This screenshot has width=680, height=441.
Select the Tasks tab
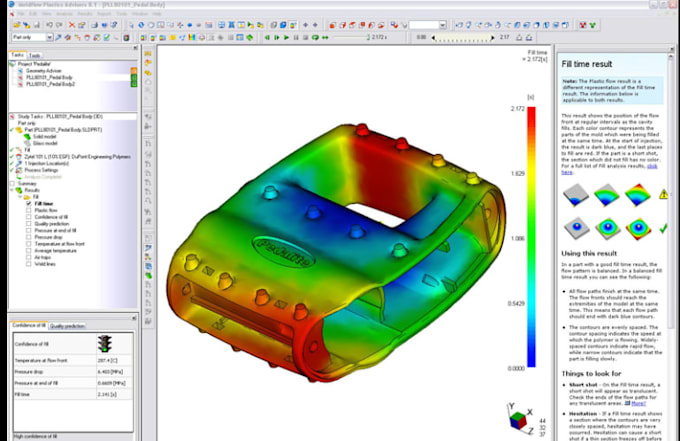[x=17, y=55]
